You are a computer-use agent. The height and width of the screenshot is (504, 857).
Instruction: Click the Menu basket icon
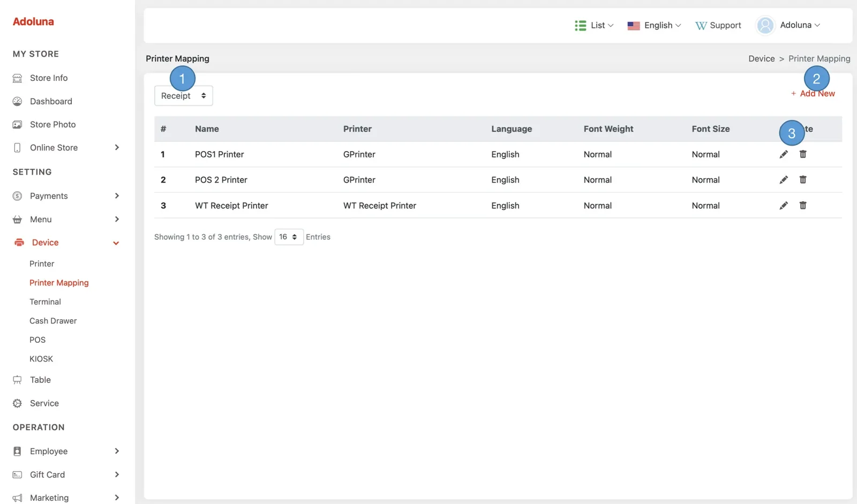point(17,220)
